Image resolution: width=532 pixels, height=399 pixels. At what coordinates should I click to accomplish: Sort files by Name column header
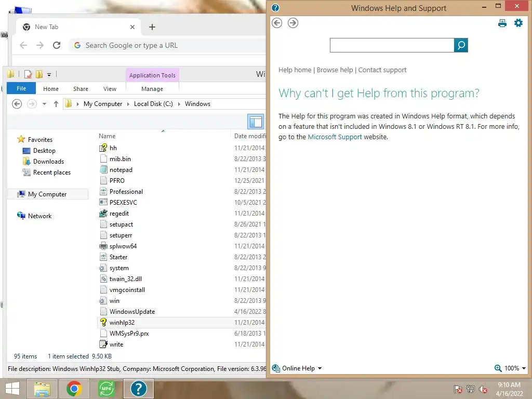(107, 136)
